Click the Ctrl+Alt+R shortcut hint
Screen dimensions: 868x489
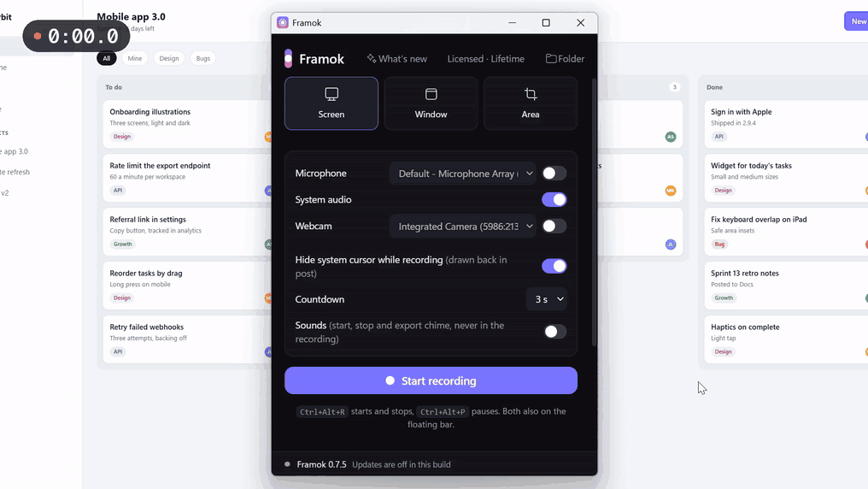coord(321,411)
